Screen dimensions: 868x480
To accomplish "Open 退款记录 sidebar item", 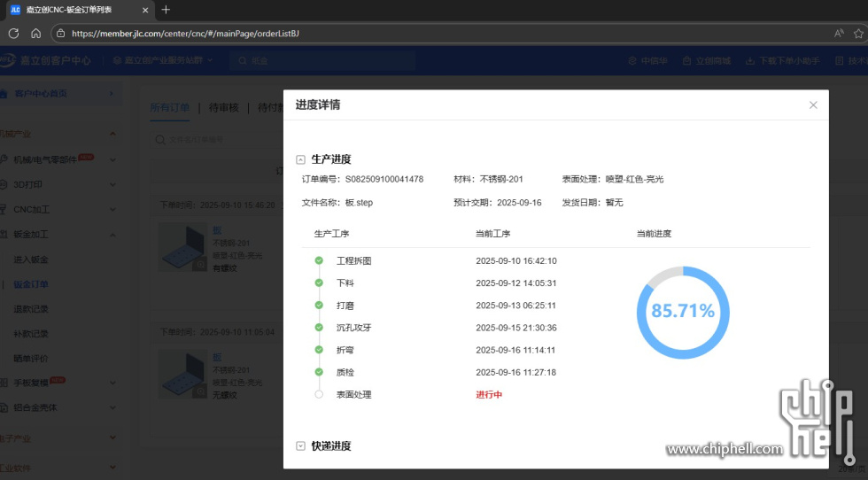I will [x=31, y=309].
